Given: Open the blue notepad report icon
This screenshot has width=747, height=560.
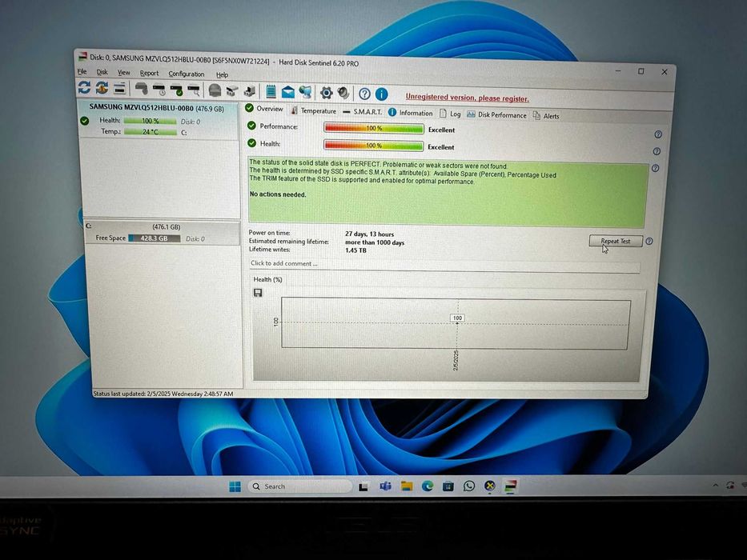Looking at the screenshot, I should (271, 91).
